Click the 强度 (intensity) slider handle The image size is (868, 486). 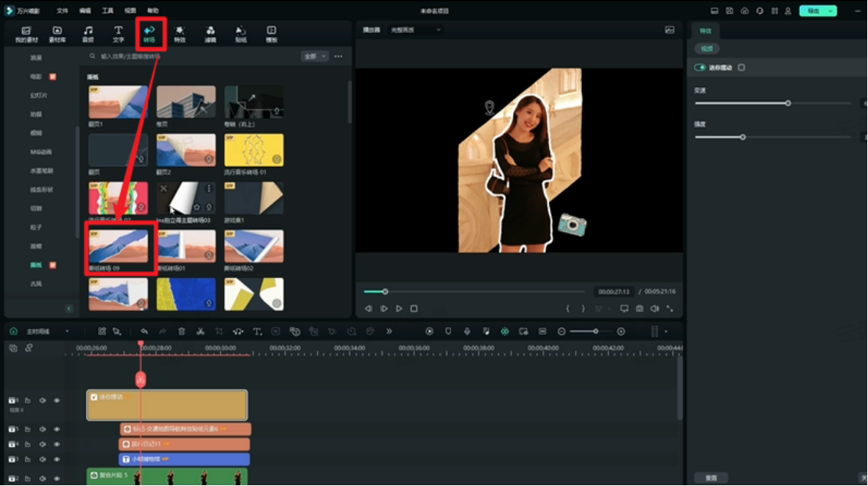[x=743, y=137]
